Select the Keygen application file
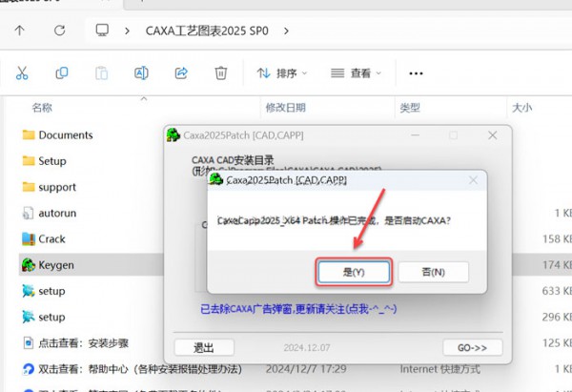 (x=48, y=265)
